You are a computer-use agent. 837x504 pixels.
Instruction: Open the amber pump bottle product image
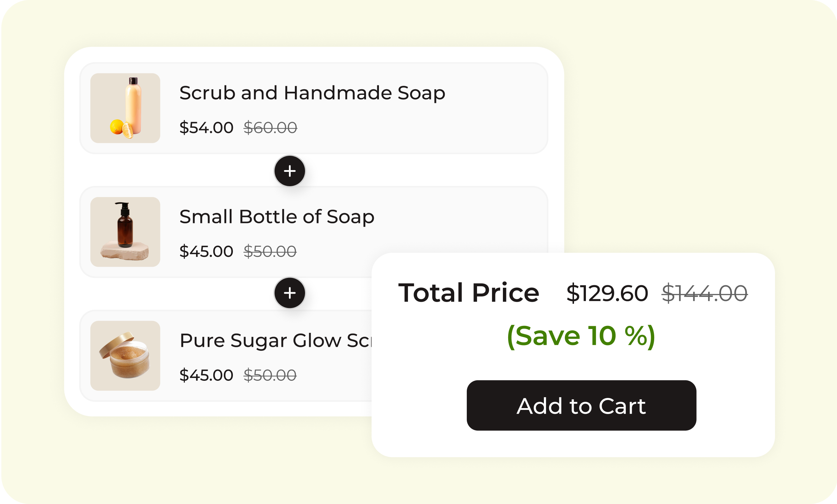[x=125, y=232]
